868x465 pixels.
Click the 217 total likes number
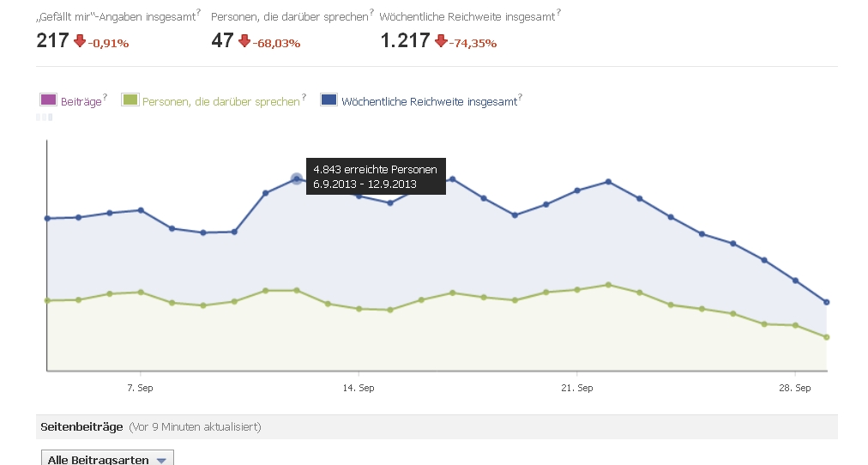point(52,40)
